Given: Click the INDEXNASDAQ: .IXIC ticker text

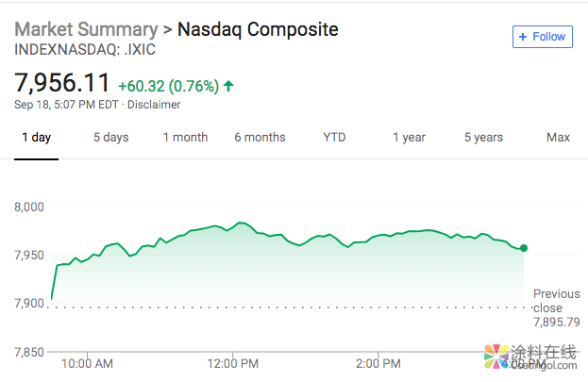Looking at the screenshot, I should [x=85, y=49].
